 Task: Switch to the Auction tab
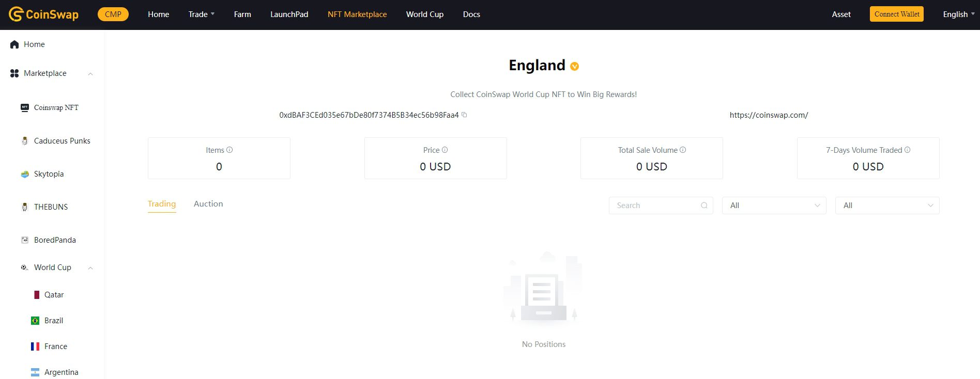(x=208, y=204)
